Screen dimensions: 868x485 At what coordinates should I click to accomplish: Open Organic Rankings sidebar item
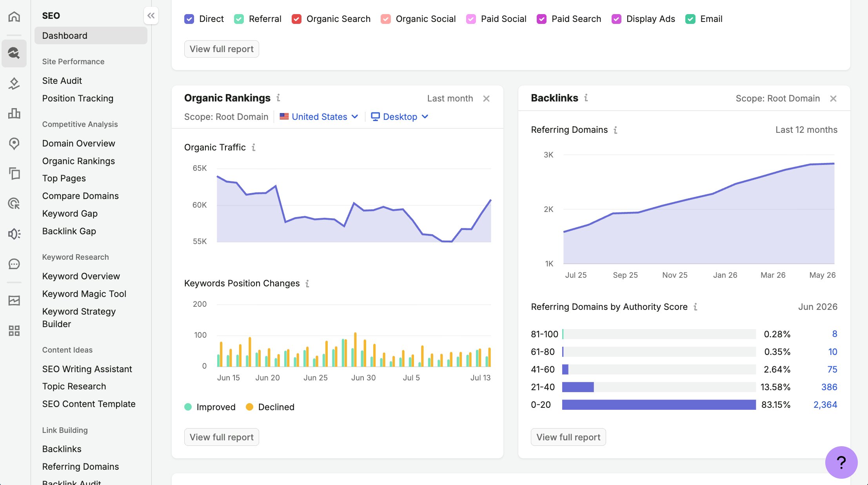[x=78, y=161]
